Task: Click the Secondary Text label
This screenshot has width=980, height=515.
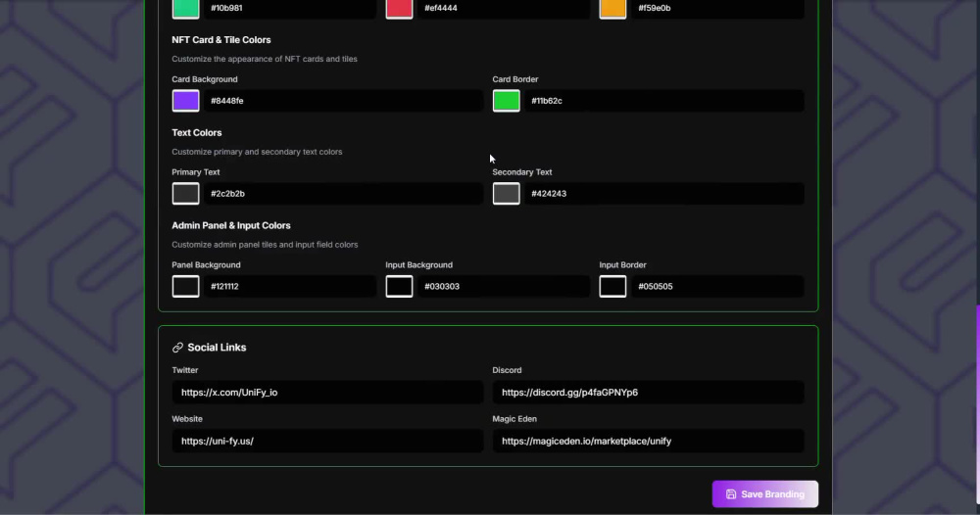Action: point(522,172)
